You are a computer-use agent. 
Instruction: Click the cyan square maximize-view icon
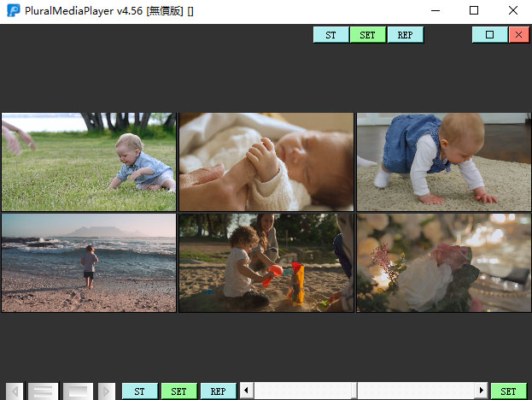489,35
